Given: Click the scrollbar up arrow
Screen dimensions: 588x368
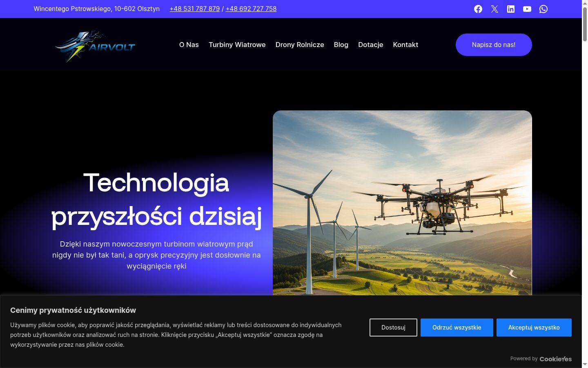Looking at the screenshot, I should (585, 3).
